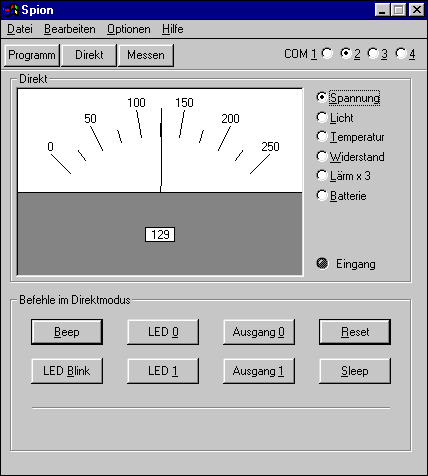Open the Datei menu
Viewport: 428px width, 476px height.
tap(20, 29)
